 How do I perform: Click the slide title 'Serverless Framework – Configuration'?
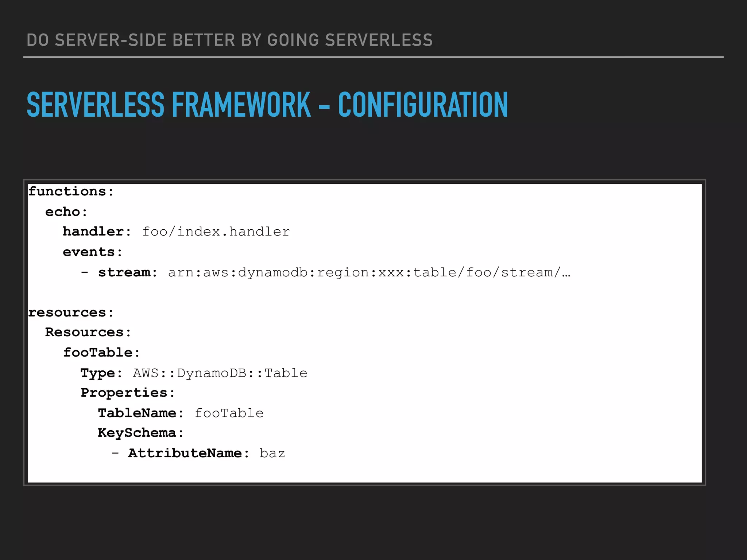[267, 105]
